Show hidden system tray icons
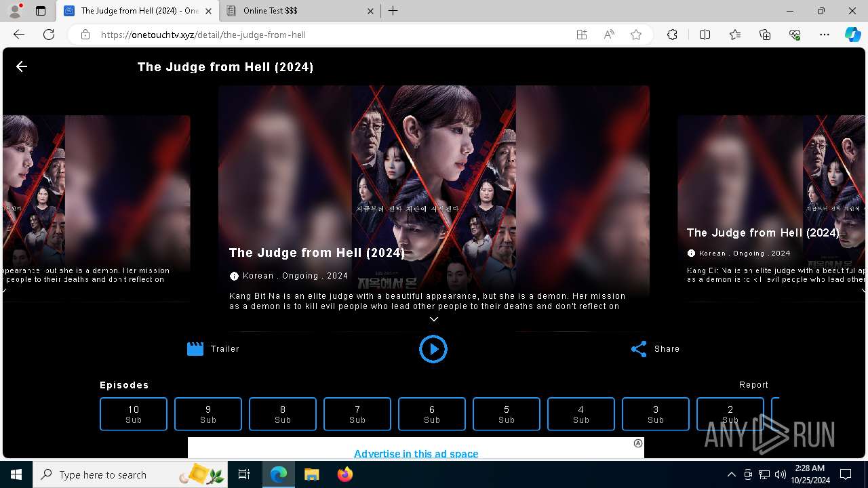Viewport: 868px width, 488px height. [731, 474]
